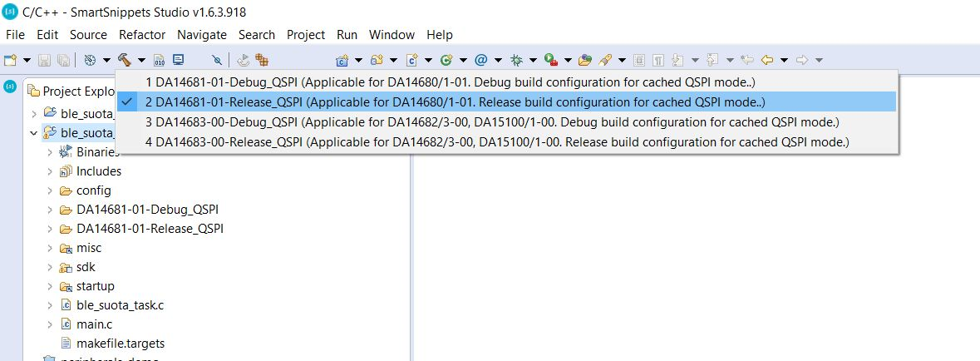
Task: Expand the main.c tree node
Action: tap(50, 324)
